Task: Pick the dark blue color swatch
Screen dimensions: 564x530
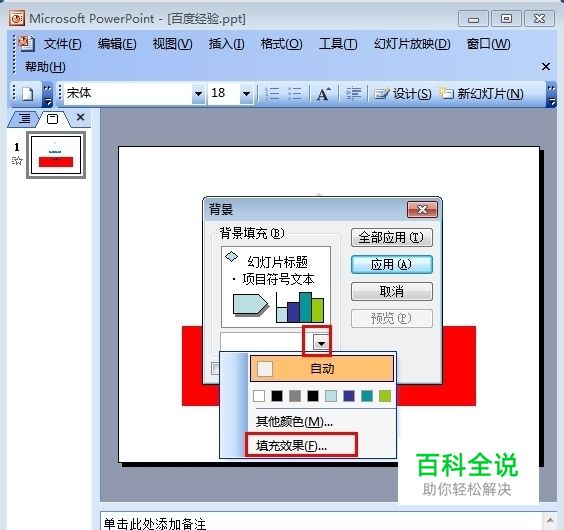Action: (349, 396)
